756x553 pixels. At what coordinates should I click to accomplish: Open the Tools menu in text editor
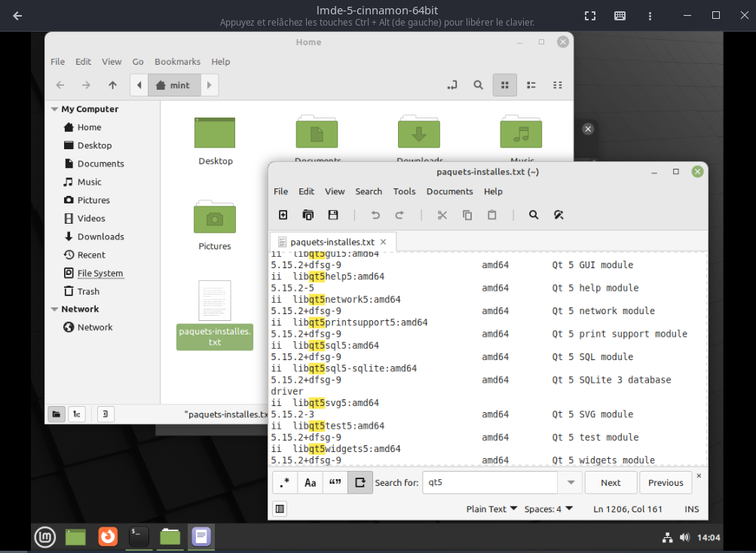(x=404, y=191)
